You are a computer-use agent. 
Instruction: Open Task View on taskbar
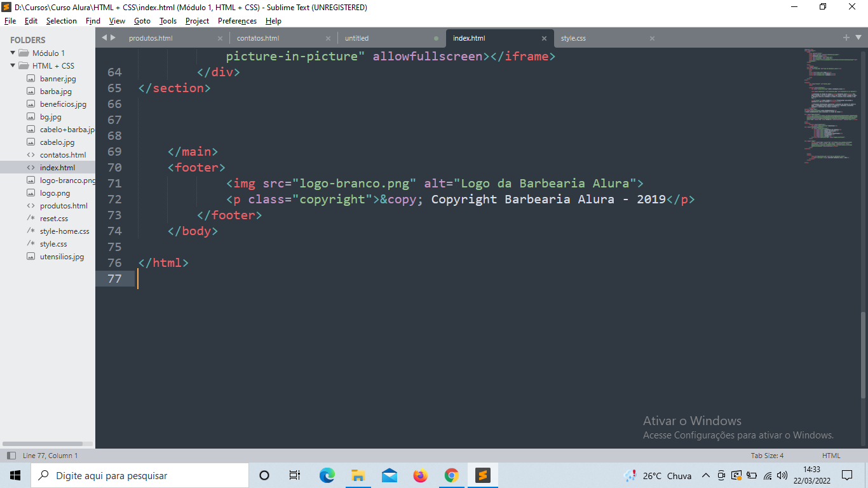(x=295, y=475)
